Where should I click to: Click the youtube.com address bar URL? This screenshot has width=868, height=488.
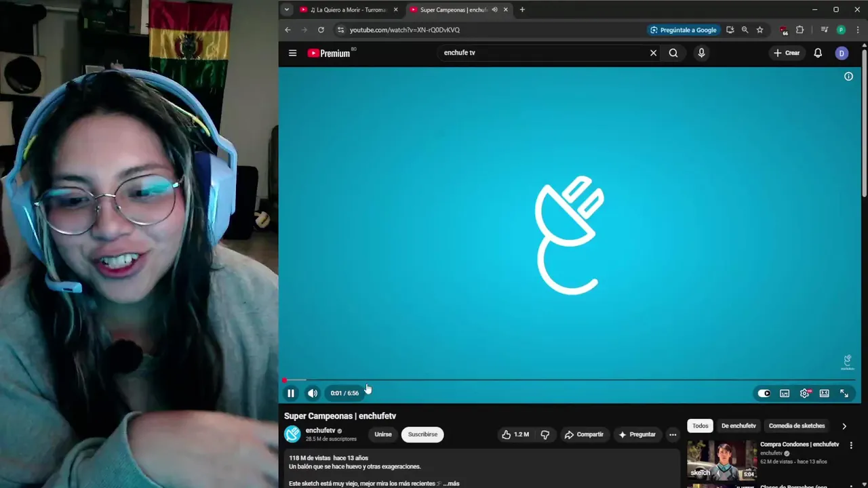405,30
